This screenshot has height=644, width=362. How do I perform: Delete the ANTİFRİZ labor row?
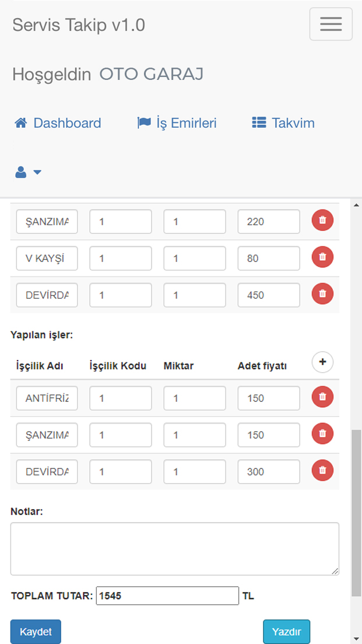pyautogui.click(x=322, y=397)
